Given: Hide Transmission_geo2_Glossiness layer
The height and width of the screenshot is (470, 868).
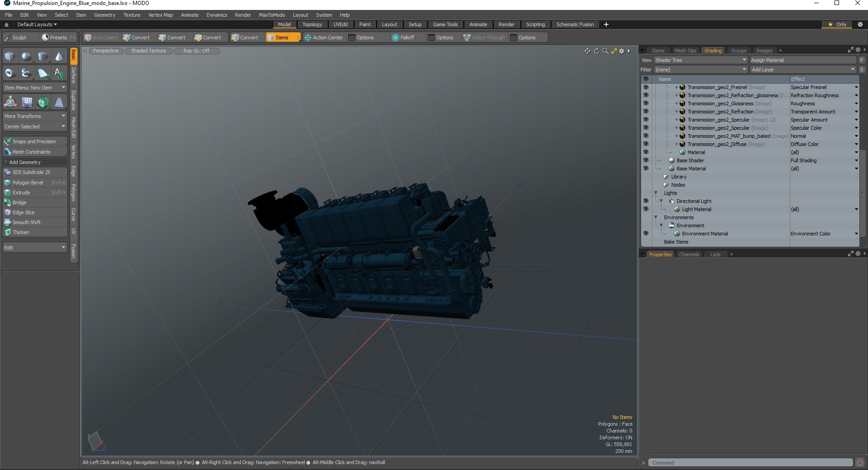Looking at the screenshot, I should [x=646, y=103].
